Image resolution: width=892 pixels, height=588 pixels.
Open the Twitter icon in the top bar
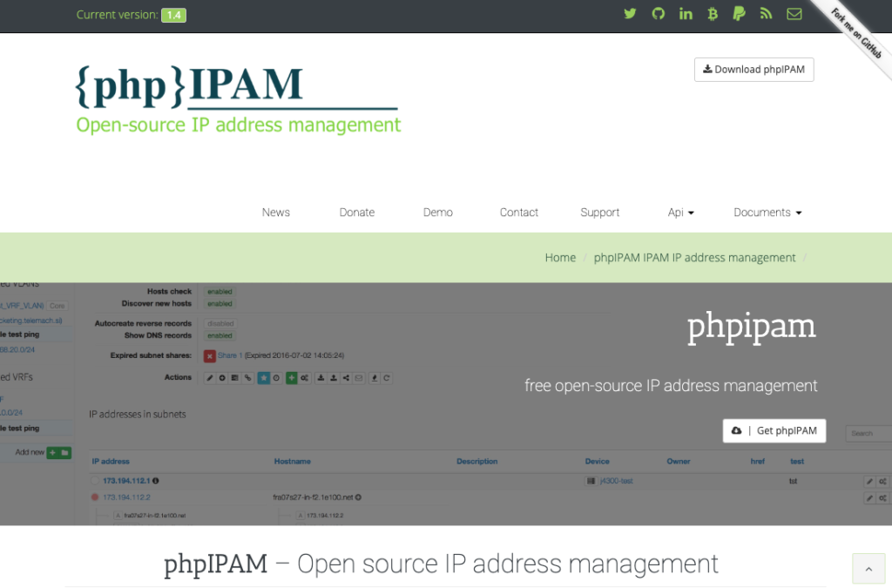(630, 14)
